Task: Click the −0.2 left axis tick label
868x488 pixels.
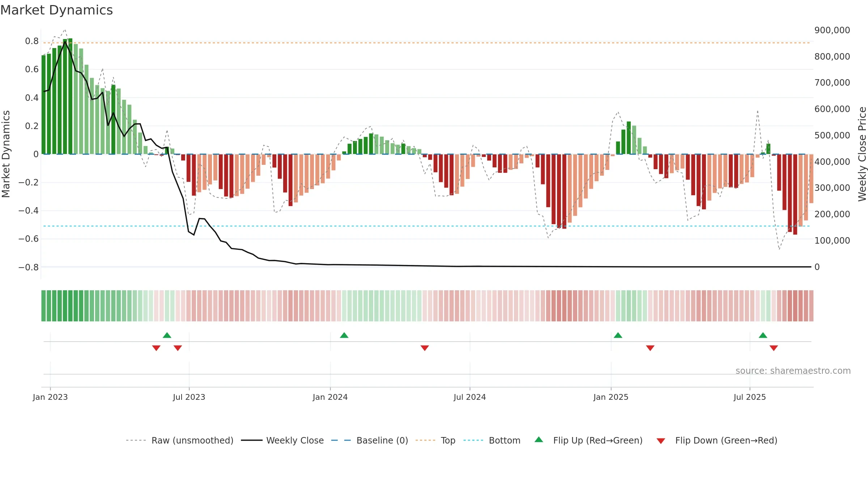Action: pyautogui.click(x=29, y=183)
